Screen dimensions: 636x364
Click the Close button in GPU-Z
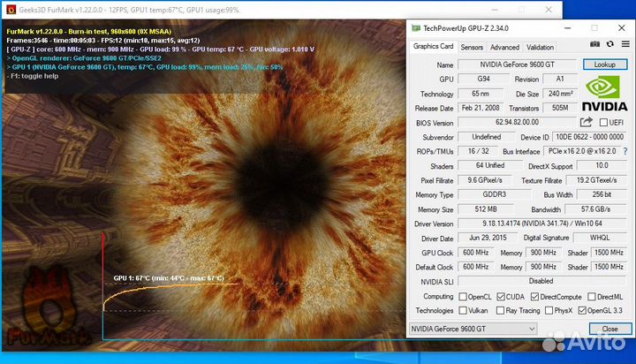(610, 329)
